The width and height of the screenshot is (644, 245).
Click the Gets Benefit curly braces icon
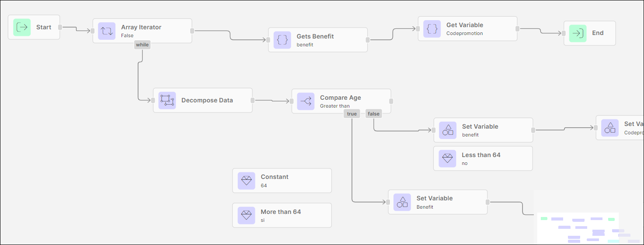pyautogui.click(x=282, y=40)
